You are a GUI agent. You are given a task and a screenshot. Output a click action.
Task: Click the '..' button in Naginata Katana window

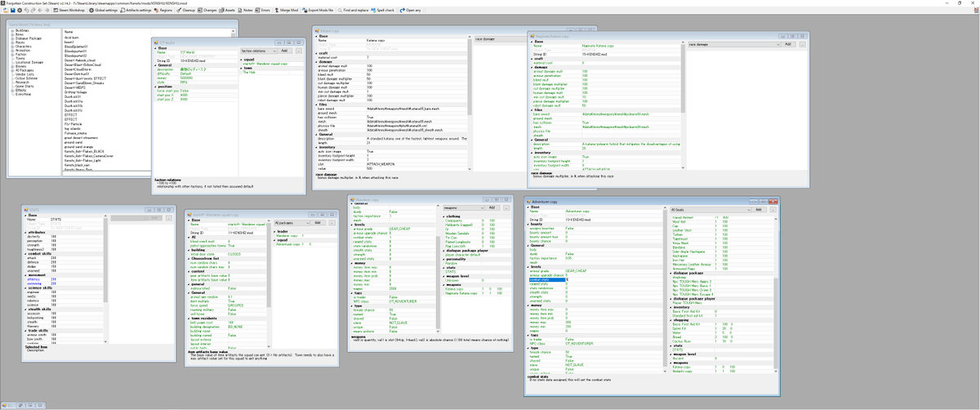803,44
